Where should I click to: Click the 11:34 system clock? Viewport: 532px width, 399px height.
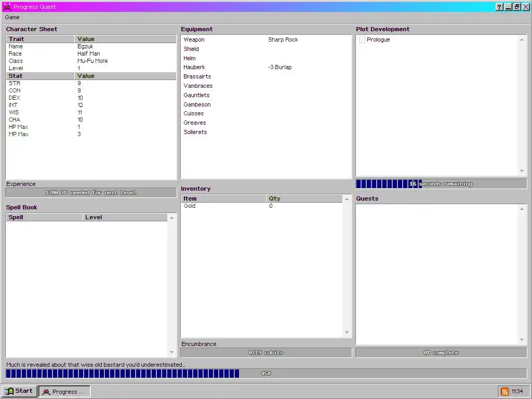pyautogui.click(x=517, y=391)
